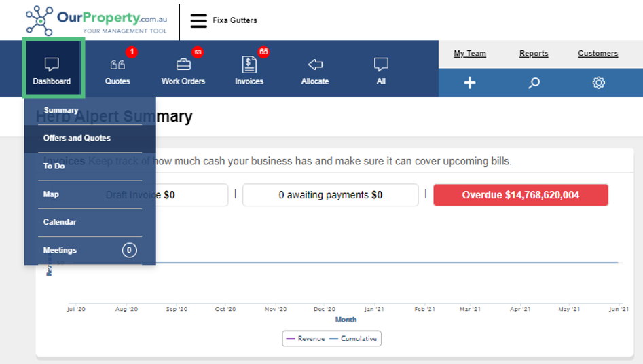This screenshot has height=364, width=643.
Task: Open the hamburger menu beside Fixa Gutters
Action: tap(198, 20)
